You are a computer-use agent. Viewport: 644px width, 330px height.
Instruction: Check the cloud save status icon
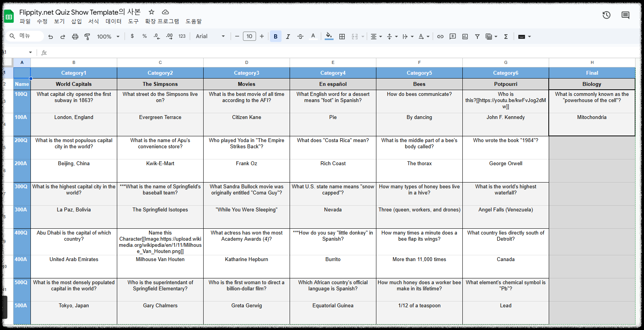point(165,12)
